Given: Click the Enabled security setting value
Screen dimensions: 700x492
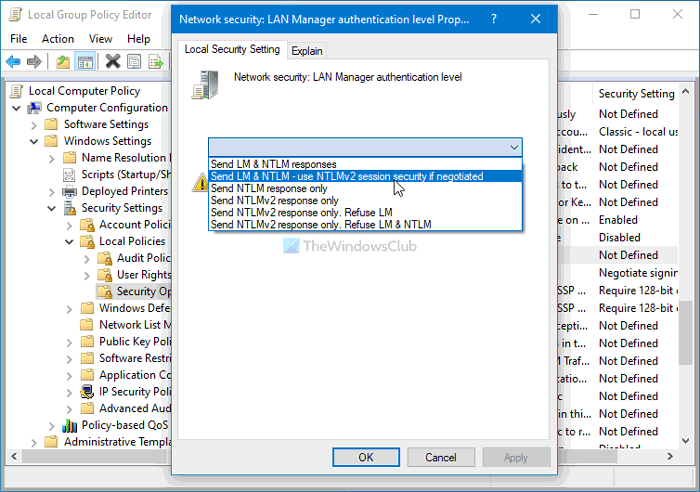Looking at the screenshot, I should pos(618,220).
